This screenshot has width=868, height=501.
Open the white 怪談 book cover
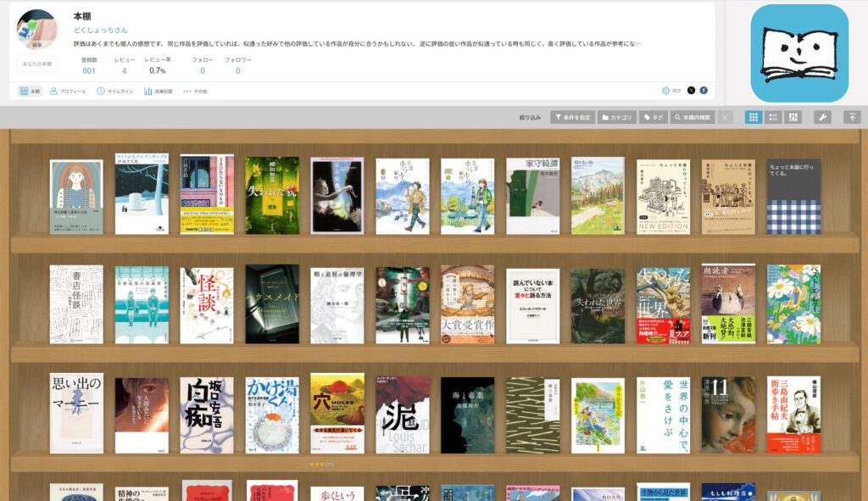(x=207, y=305)
